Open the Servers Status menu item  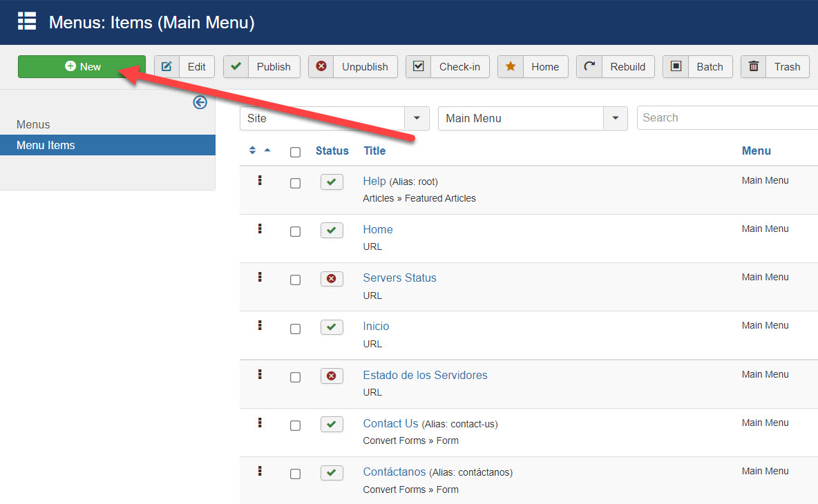pyautogui.click(x=399, y=278)
